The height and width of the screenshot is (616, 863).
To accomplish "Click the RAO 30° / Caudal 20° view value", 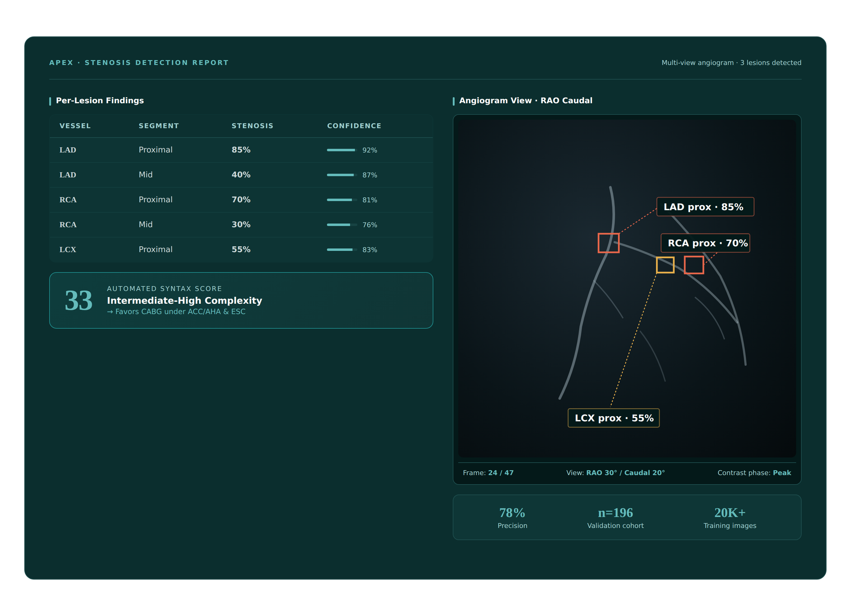I will click(625, 473).
